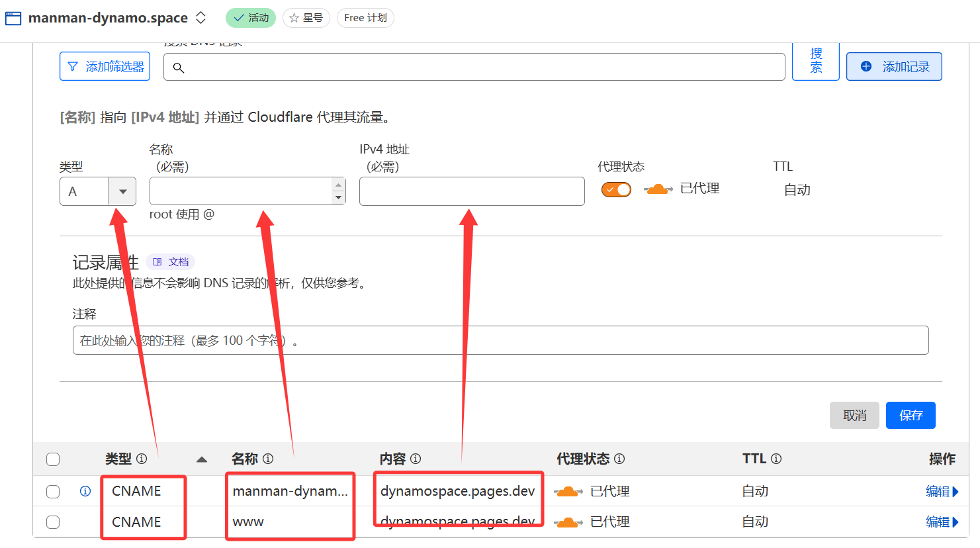Click the 自动 TTL value in form
The width and height of the screenshot is (980, 548).
[x=797, y=190]
